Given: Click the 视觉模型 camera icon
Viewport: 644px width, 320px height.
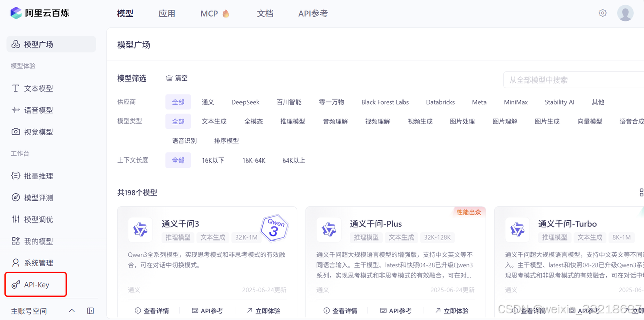Looking at the screenshot, I should [x=16, y=132].
